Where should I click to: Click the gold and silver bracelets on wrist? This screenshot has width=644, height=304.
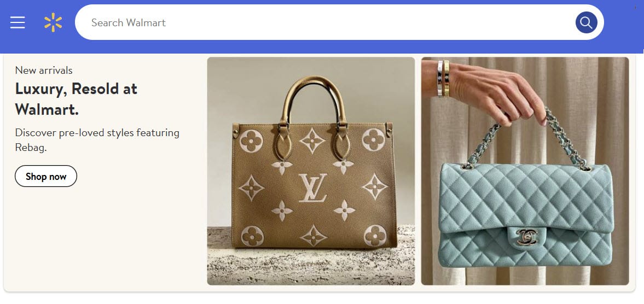click(x=443, y=79)
